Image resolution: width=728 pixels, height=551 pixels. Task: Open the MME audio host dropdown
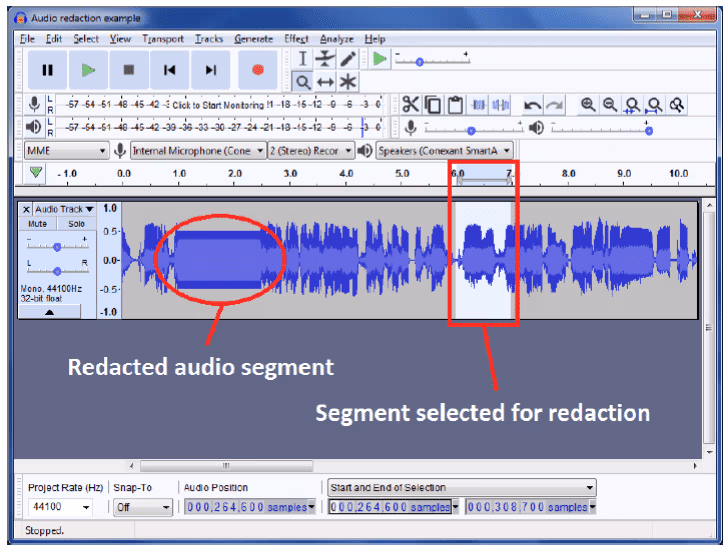66,150
